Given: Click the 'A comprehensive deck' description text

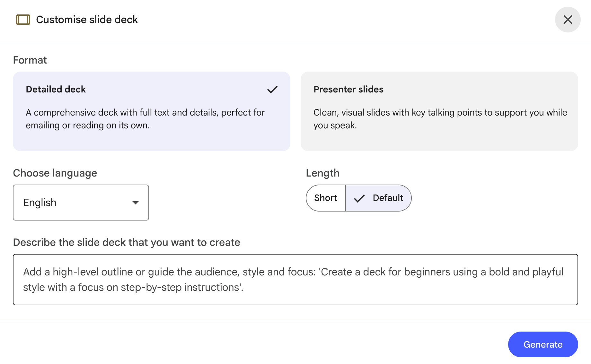Looking at the screenshot, I should (x=145, y=119).
